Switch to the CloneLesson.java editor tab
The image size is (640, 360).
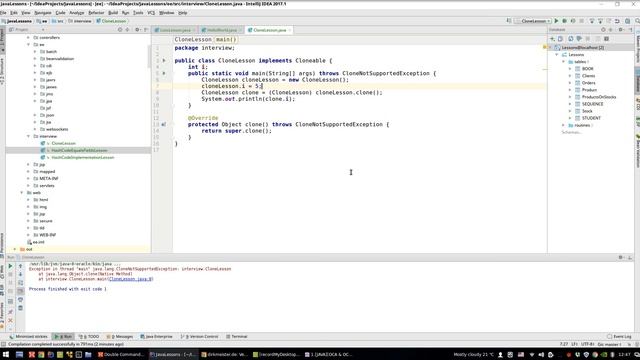(269, 30)
